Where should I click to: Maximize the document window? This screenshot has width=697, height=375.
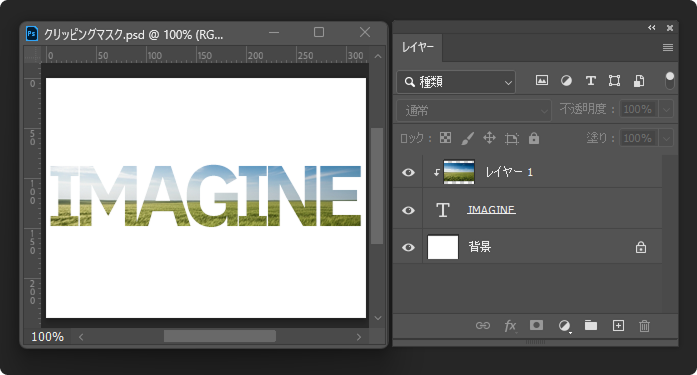(319, 32)
